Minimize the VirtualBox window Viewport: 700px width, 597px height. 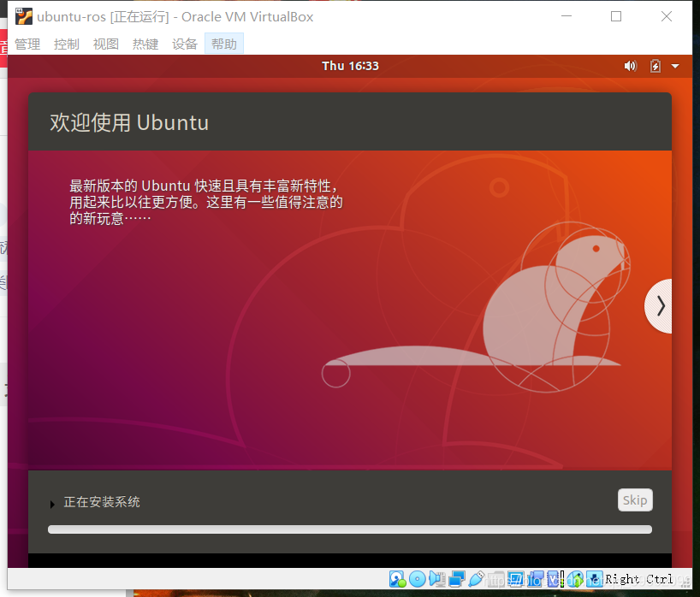coord(567,16)
